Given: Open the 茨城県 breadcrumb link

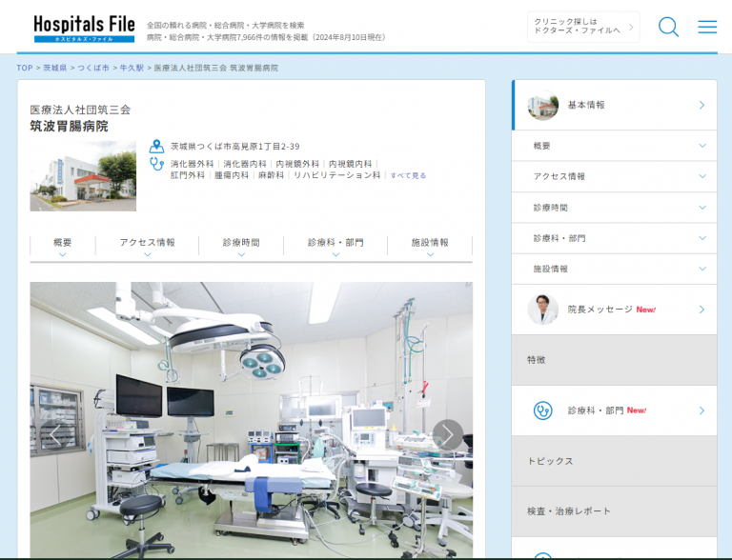Looking at the screenshot, I should [x=55, y=68].
